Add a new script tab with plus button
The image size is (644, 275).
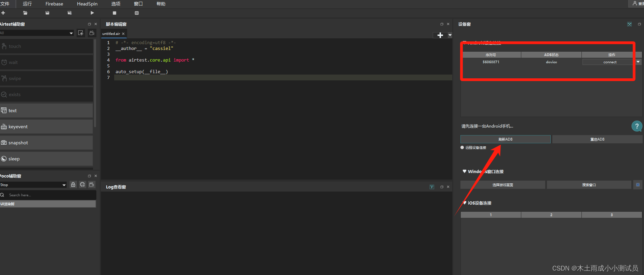pyautogui.click(x=440, y=35)
